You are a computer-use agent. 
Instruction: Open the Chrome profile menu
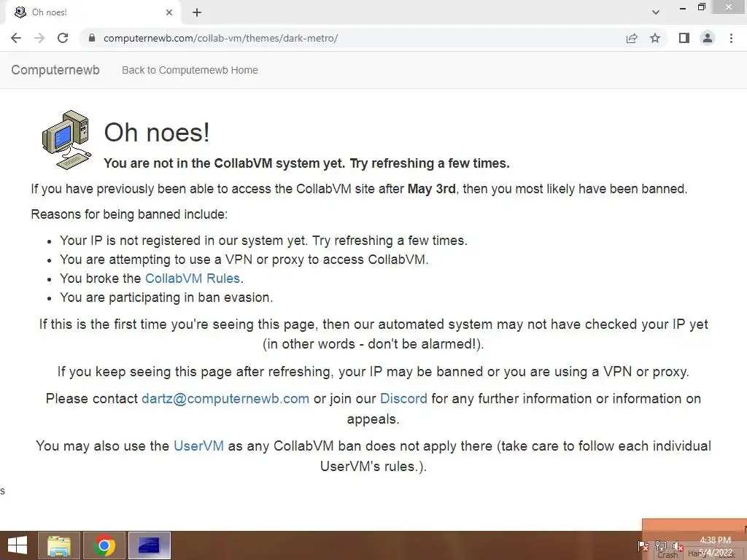pyautogui.click(x=708, y=38)
